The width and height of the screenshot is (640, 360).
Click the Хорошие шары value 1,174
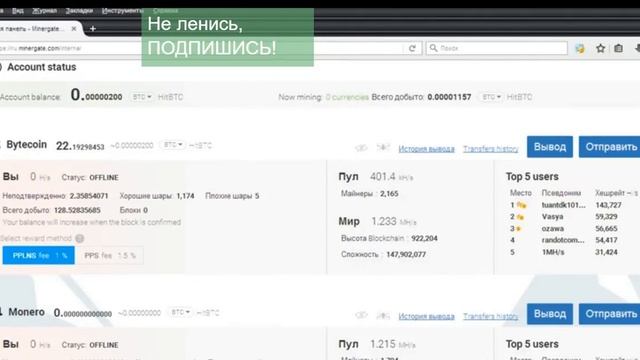(185, 196)
